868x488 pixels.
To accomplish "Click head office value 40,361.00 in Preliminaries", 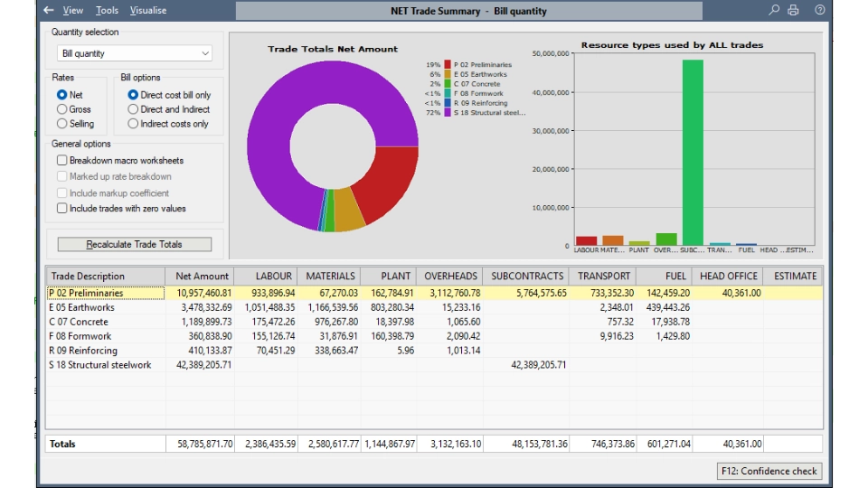I will [741, 293].
